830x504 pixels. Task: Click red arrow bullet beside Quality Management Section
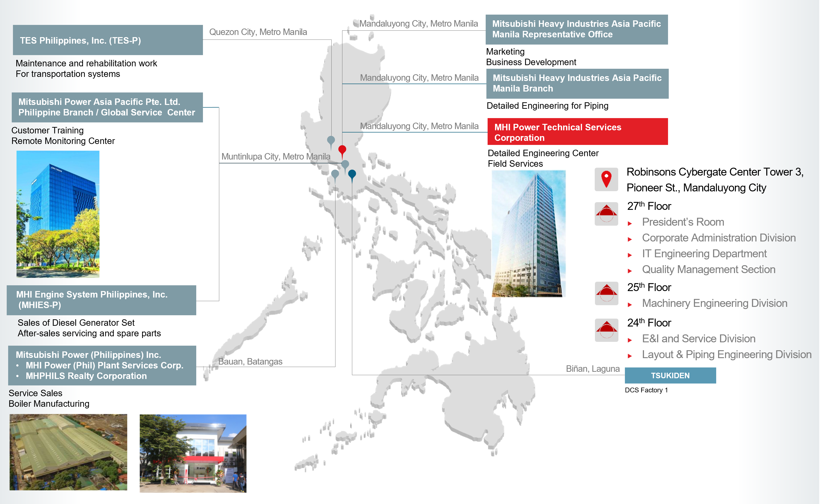coord(630,271)
